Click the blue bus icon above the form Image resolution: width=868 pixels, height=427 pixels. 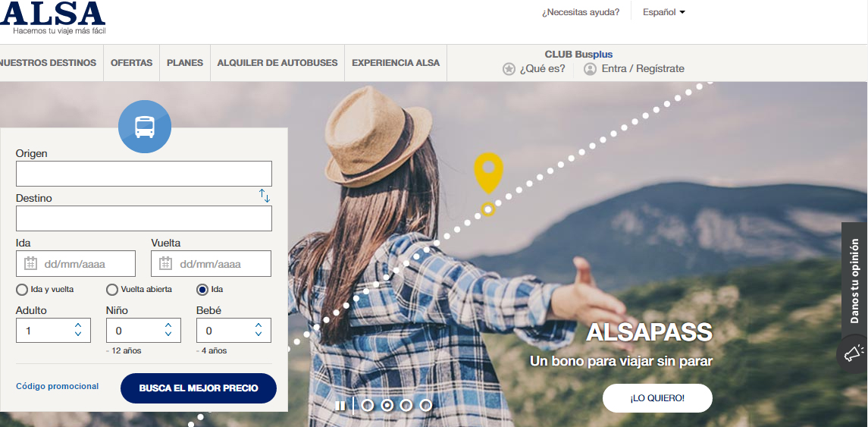coord(145,127)
